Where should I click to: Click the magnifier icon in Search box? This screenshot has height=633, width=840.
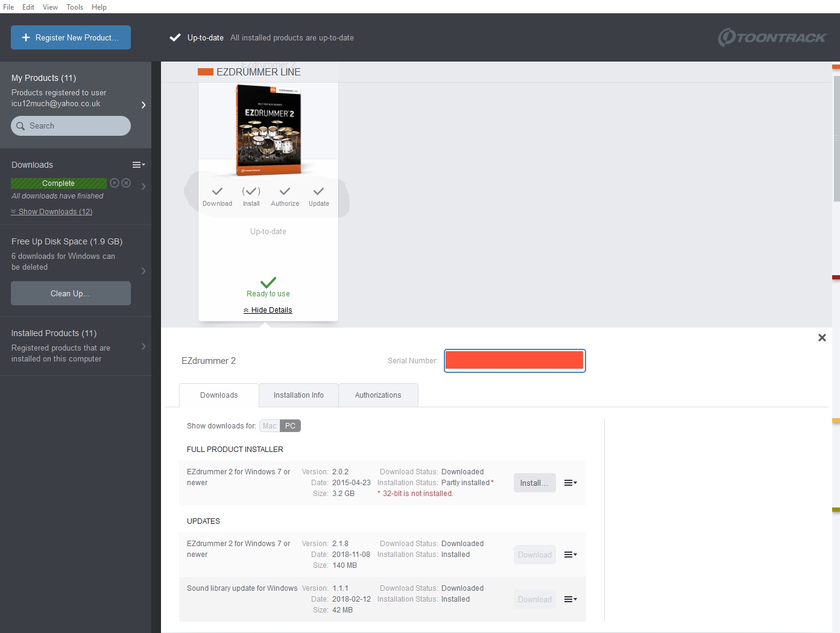tap(21, 126)
